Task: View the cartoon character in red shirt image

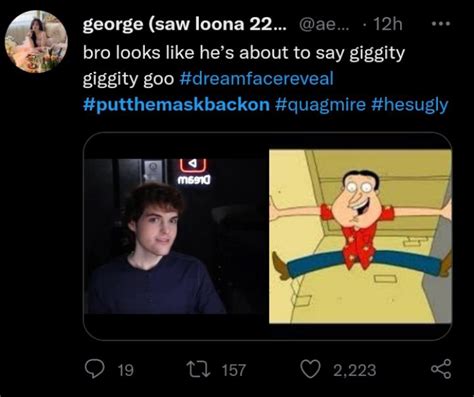Action: (x=360, y=236)
